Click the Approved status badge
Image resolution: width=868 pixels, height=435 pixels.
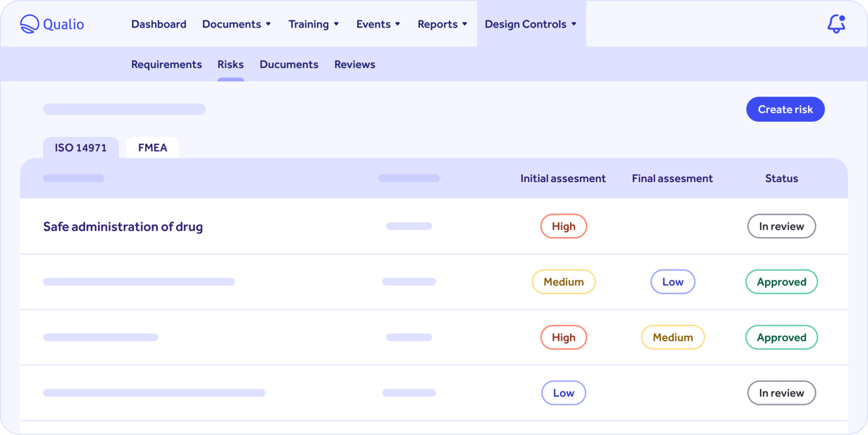click(781, 281)
